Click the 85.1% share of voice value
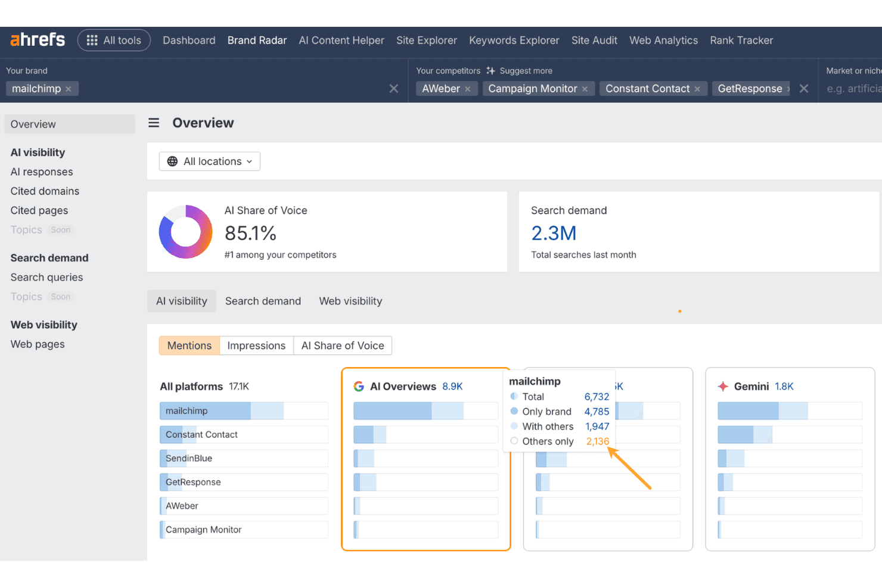 250,233
